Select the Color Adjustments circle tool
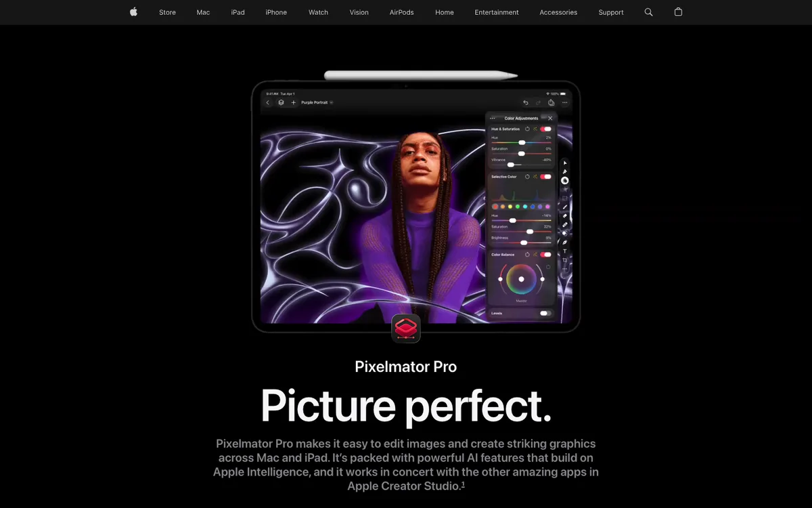Image resolution: width=812 pixels, height=508 pixels. (565, 180)
